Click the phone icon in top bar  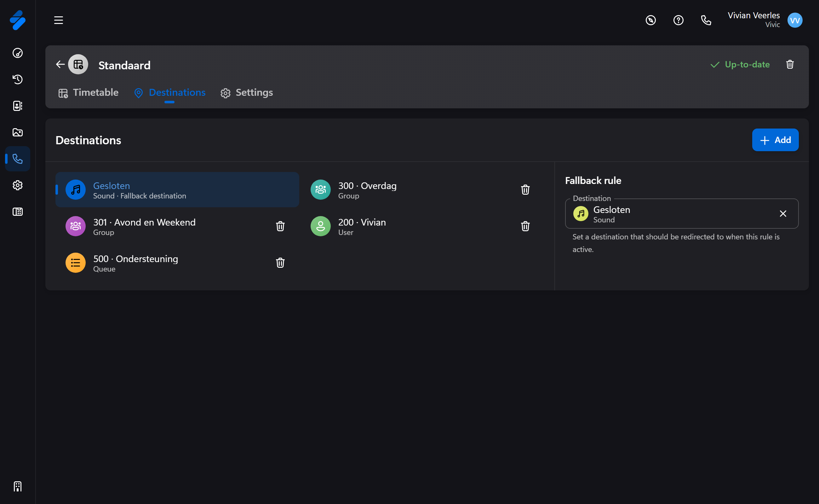point(706,20)
